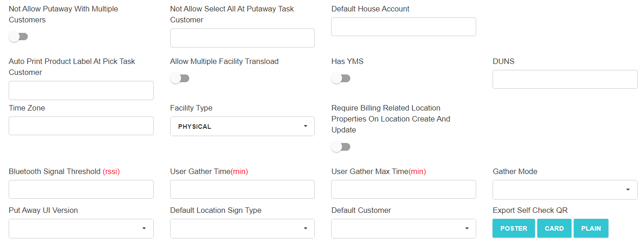This screenshot has height=243, width=644.
Task: Click into the Time Zone field
Action: 81,126
